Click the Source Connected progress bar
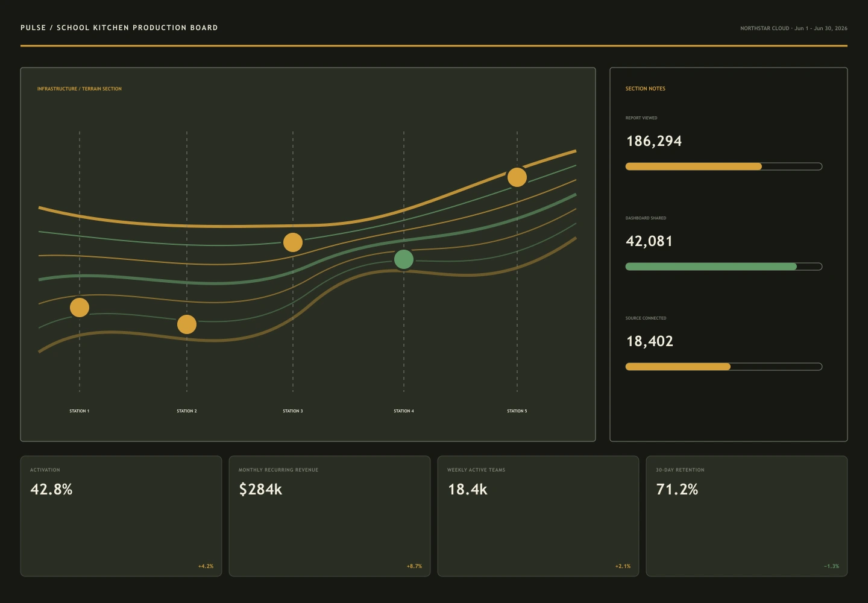 coord(724,367)
